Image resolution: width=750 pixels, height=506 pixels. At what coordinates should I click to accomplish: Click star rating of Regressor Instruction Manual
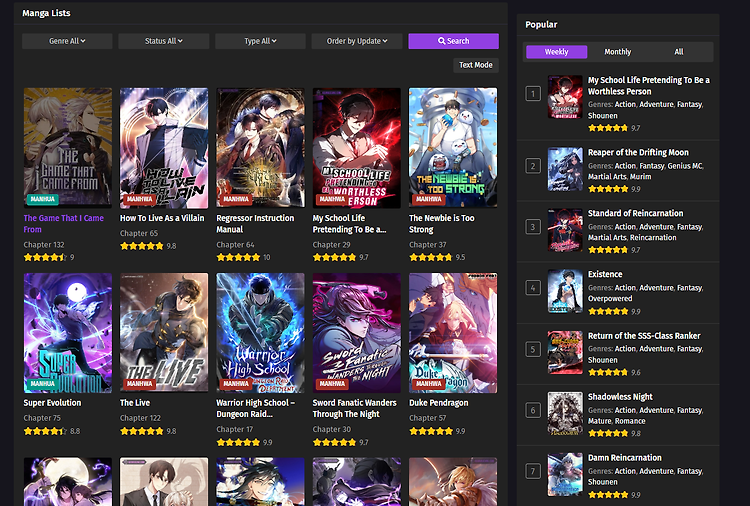click(x=238, y=257)
